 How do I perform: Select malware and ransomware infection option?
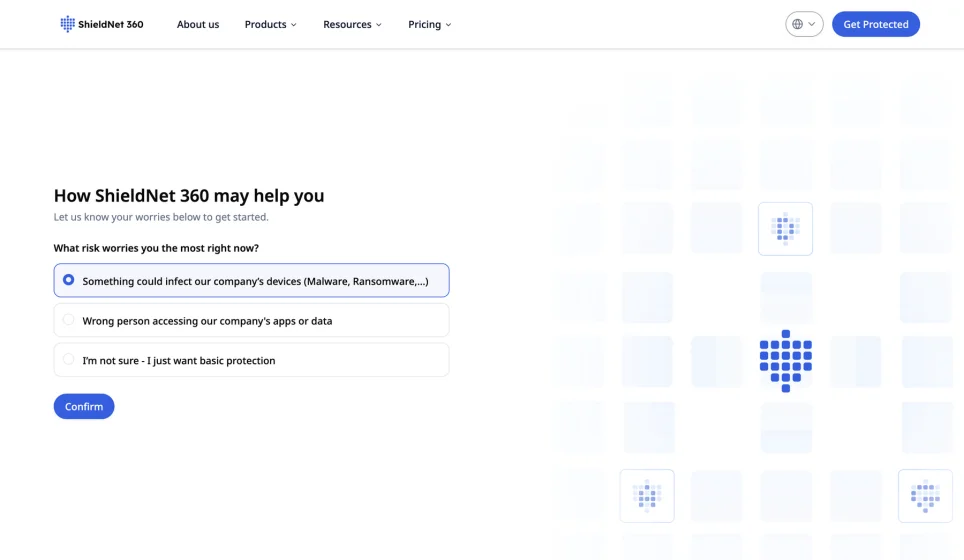click(251, 280)
